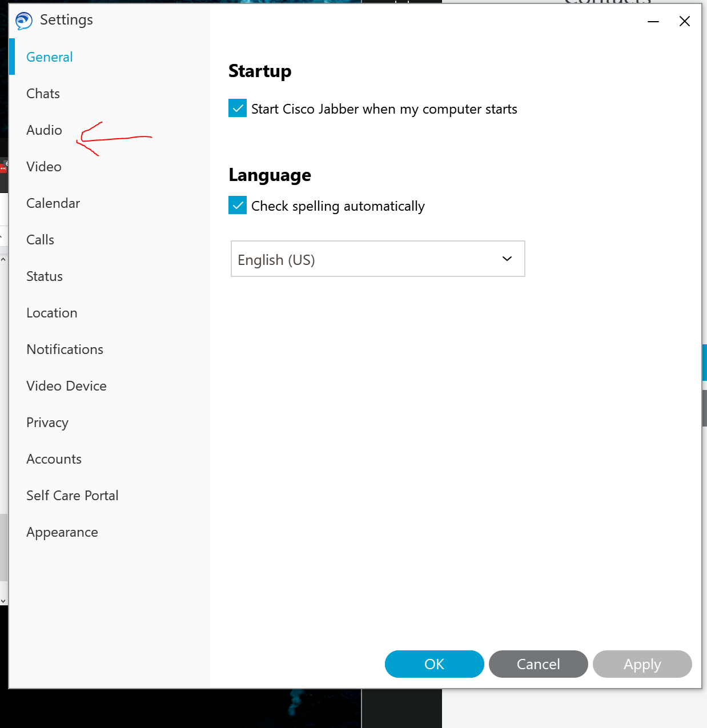Toggle Start Cisco Jabber when computer starts

(238, 108)
